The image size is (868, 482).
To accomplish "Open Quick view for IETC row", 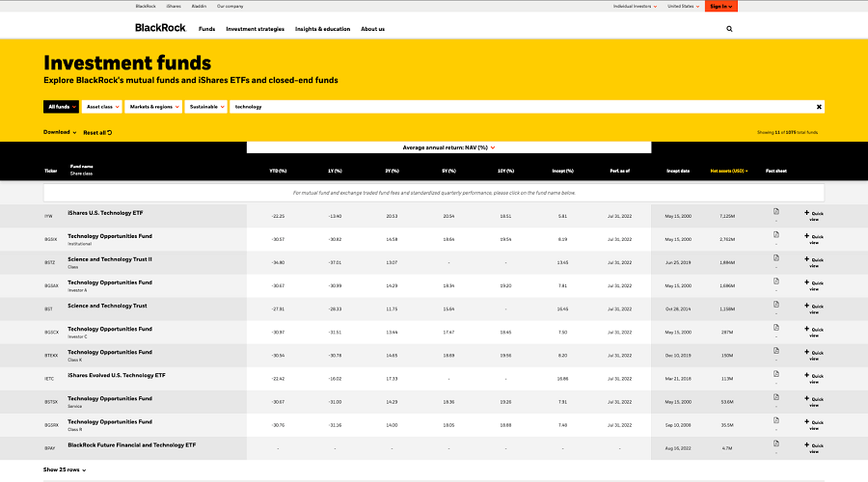I will 814,379.
